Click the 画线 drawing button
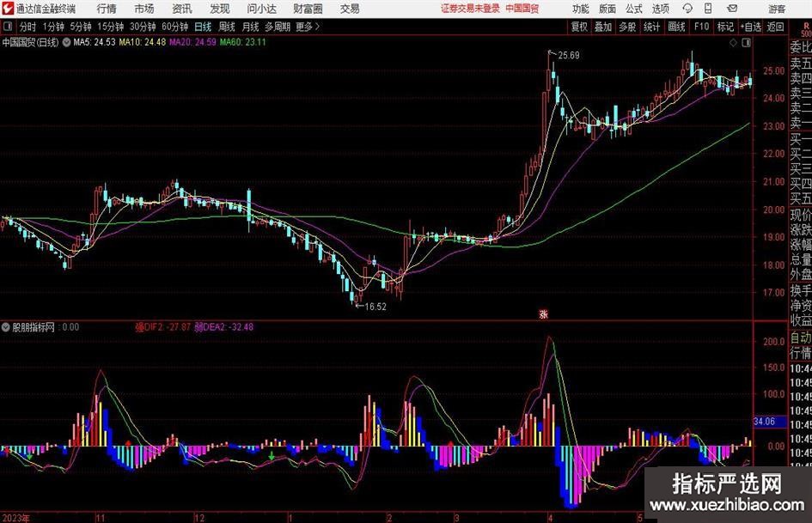The height and width of the screenshot is (523, 812). [x=676, y=27]
